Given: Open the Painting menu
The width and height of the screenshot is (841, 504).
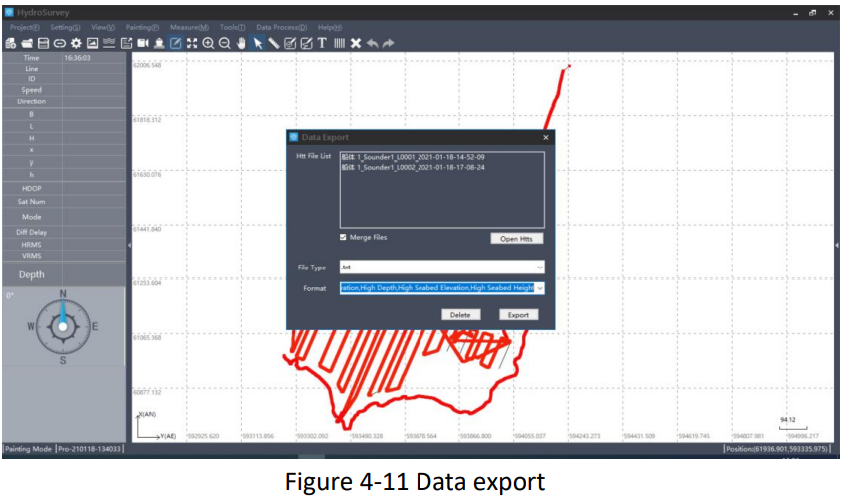Looking at the screenshot, I should [x=142, y=27].
